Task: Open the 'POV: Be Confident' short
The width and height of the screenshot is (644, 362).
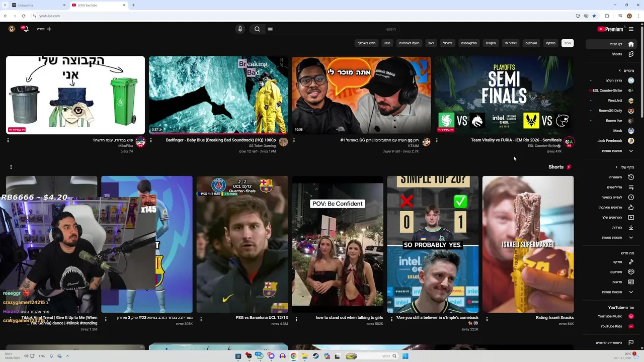Action: coord(337,244)
